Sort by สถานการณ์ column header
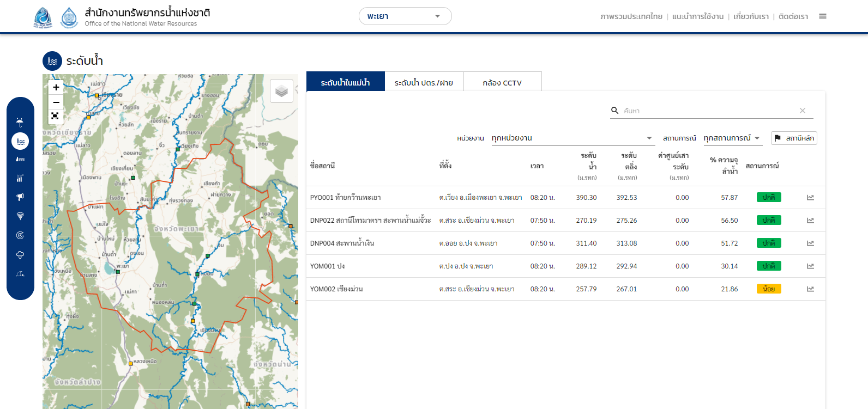868x409 pixels. pos(762,166)
